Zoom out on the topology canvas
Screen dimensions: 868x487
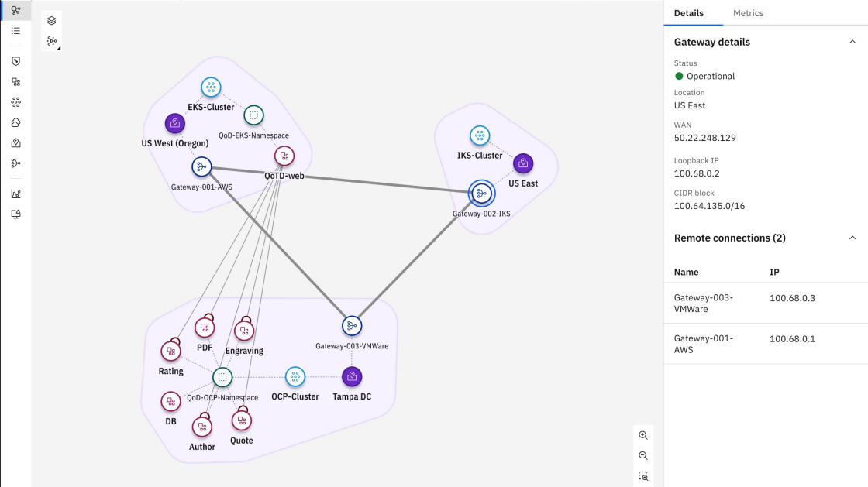pyautogui.click(x=643, y=456)
